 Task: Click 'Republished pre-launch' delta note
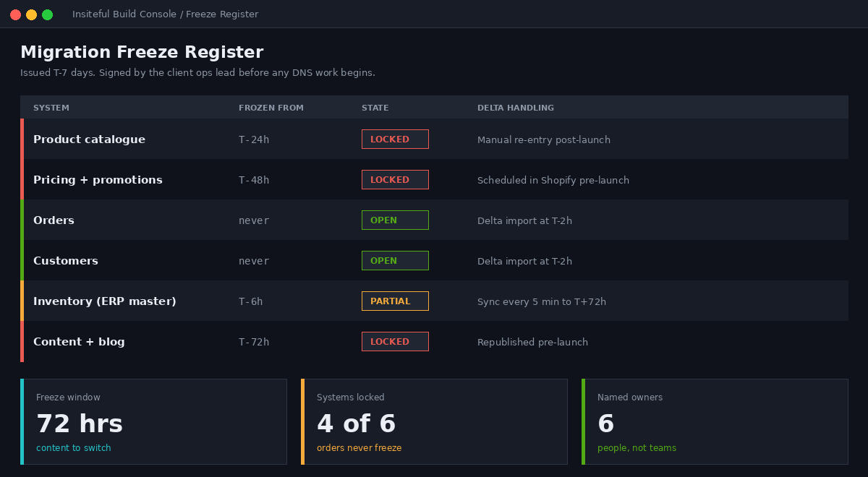pos(532,342)
